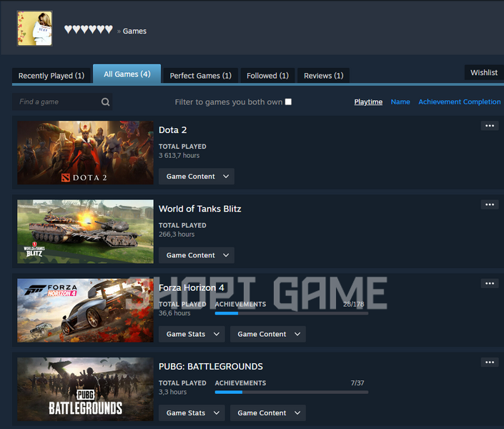Open the World of Tanks Blitz title
The width and height of the screenshot is (504, 429).
pos(200,209)
